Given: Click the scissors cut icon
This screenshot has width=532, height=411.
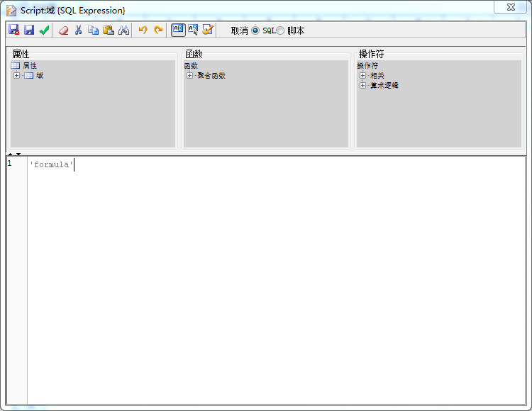Looking at the screenshot, I should (x=78, y=30).
